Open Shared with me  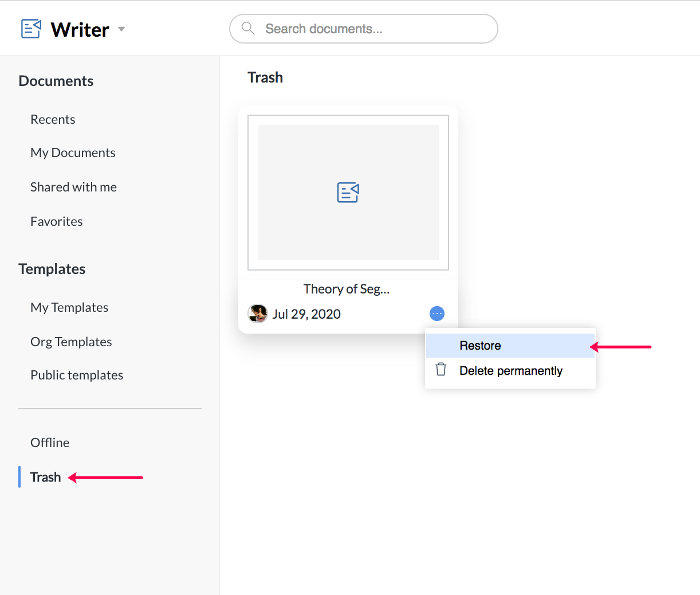tap(73, 187)
